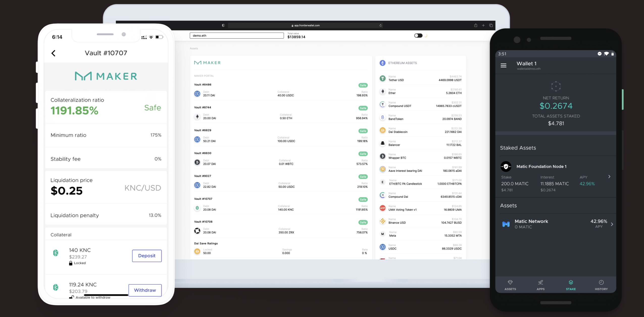Click the UMA Voting Token icon

point(383,208)
